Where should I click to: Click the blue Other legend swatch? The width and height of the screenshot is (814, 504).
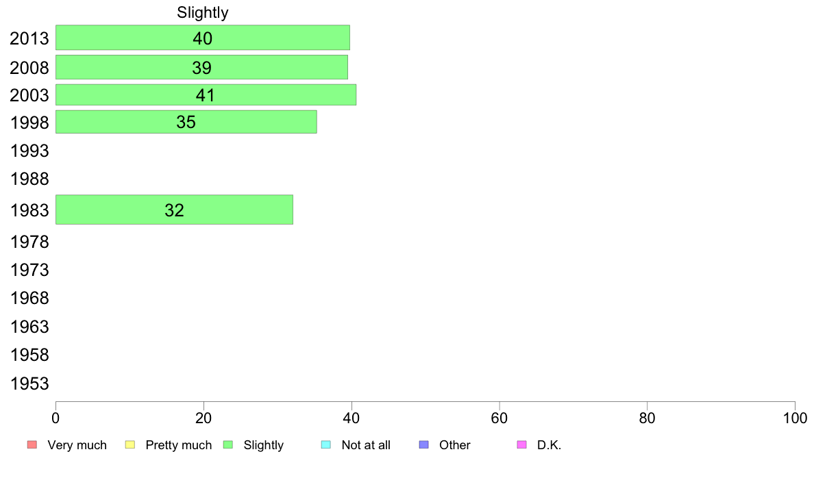point(423,445)
